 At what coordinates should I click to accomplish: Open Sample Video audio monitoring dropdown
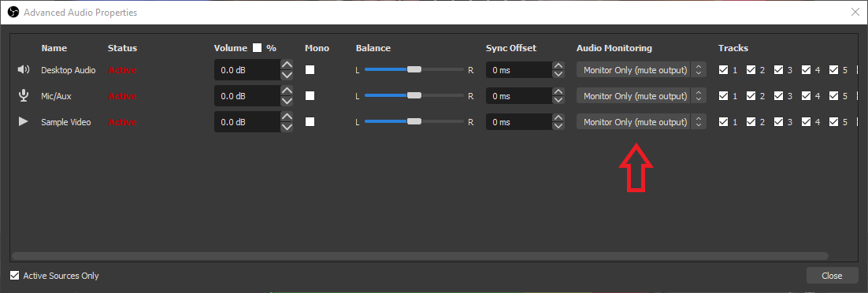[641, 121]
